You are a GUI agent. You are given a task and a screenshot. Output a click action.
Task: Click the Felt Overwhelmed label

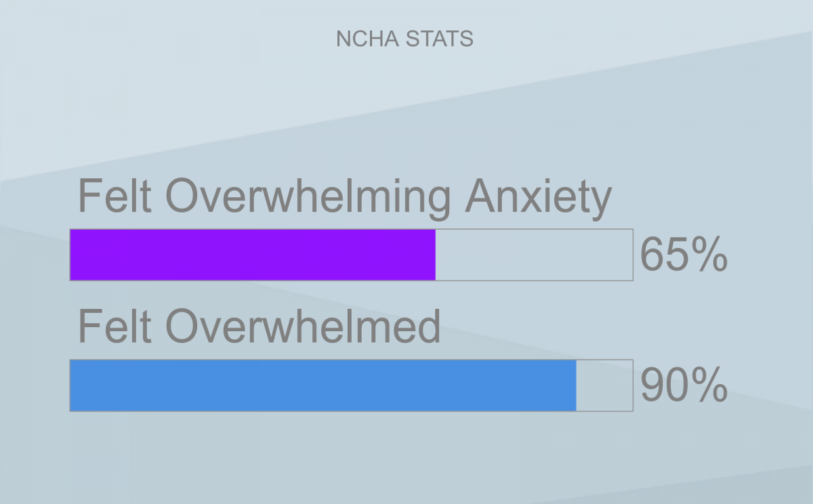point(259,326)
